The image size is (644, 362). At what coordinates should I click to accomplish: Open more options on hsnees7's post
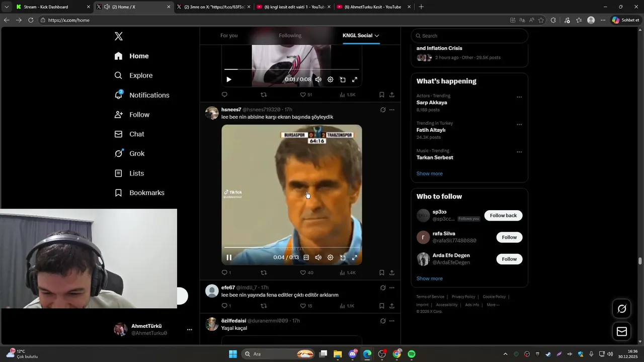click(392, 110)
